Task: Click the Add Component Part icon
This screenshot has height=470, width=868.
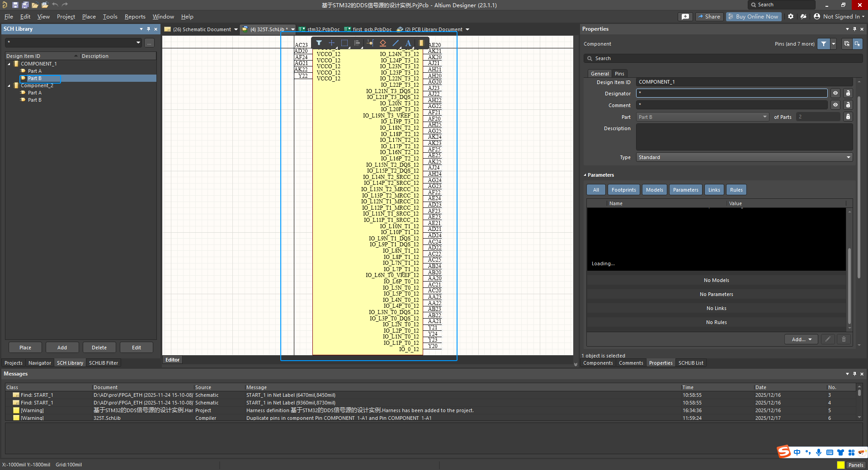Action: click(421, 43)
